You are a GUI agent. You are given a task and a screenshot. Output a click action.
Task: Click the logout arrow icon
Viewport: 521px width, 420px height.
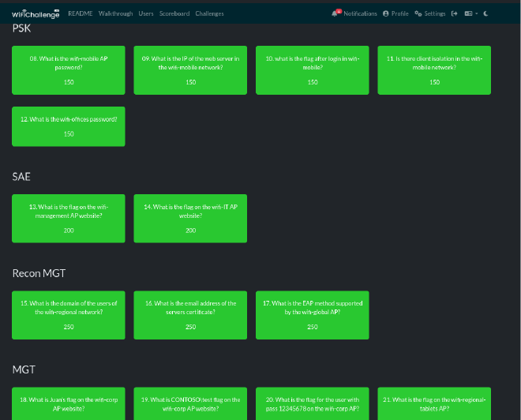point(455,13)
